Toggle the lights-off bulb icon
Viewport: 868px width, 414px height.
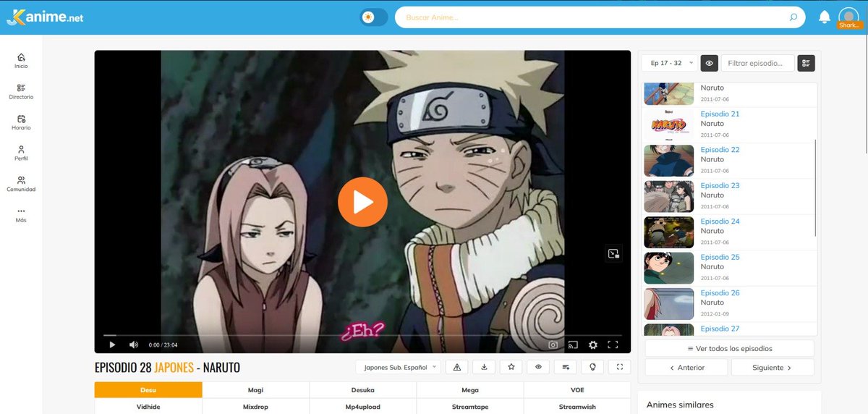(592, 367)
